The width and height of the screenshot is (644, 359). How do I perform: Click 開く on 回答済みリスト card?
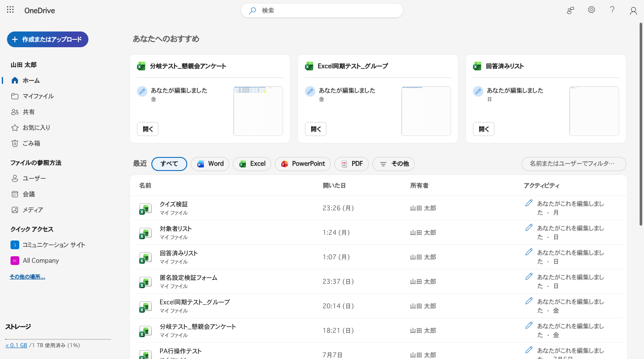[484, 129]
